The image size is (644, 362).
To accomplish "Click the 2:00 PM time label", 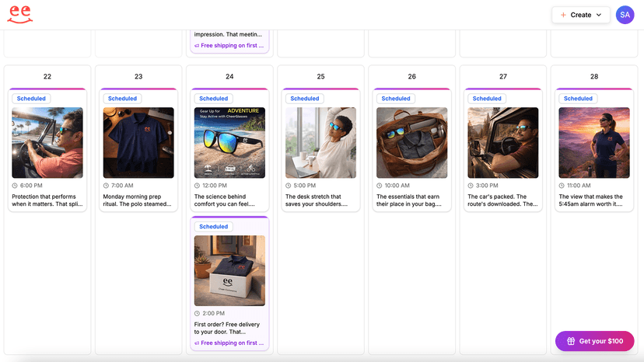I will tap(214, 313).
